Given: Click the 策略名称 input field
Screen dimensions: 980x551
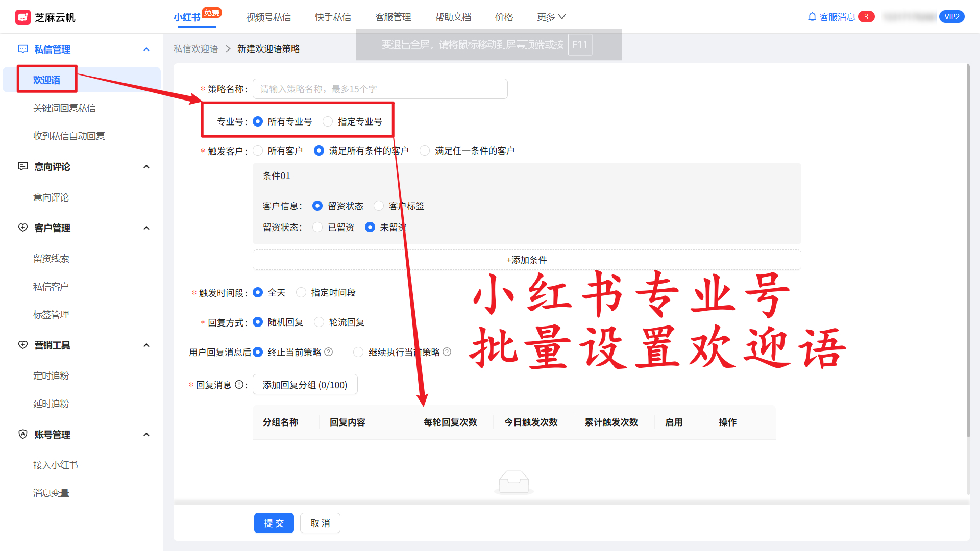Looking at the screenshot, I should (380, 88).
